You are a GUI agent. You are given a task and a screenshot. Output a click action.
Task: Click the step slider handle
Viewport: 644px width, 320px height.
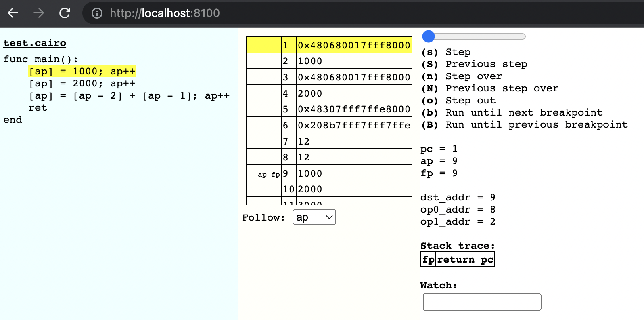click(x=429, y=36)
